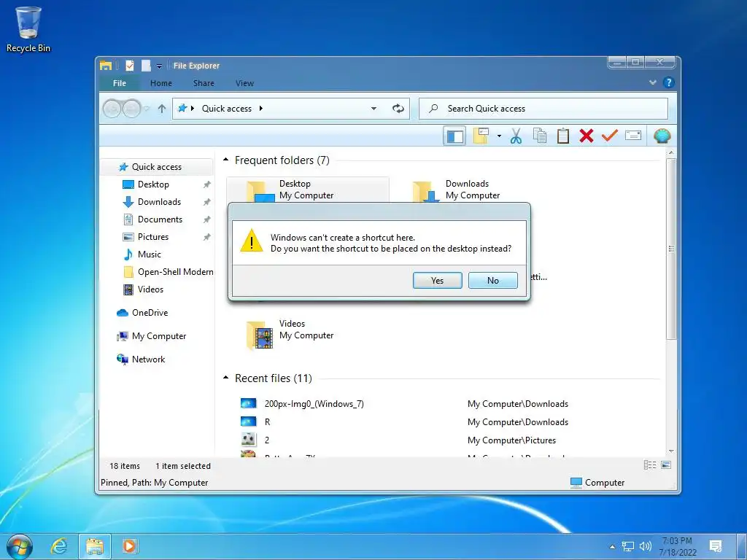The height and width of the screenshot is (560, 747).
Task: Open the network tray icon
Action: [x=628, y=546]
